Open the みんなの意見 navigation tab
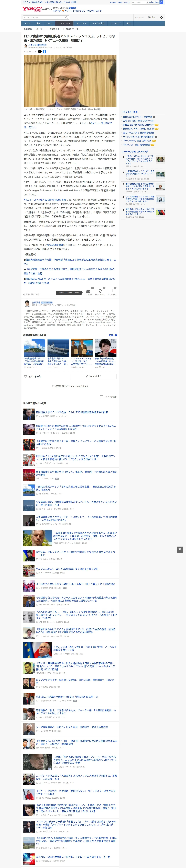This screenshot has width=186, height=868. (98, 24)
